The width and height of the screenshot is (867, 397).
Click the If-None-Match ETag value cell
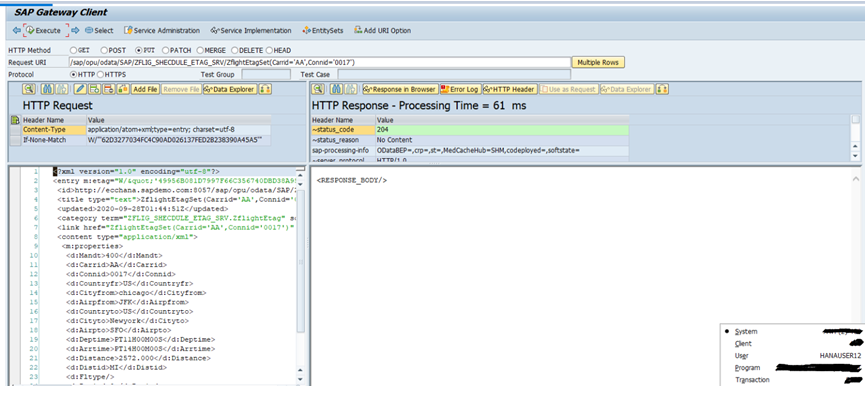[x=179, y=140]
